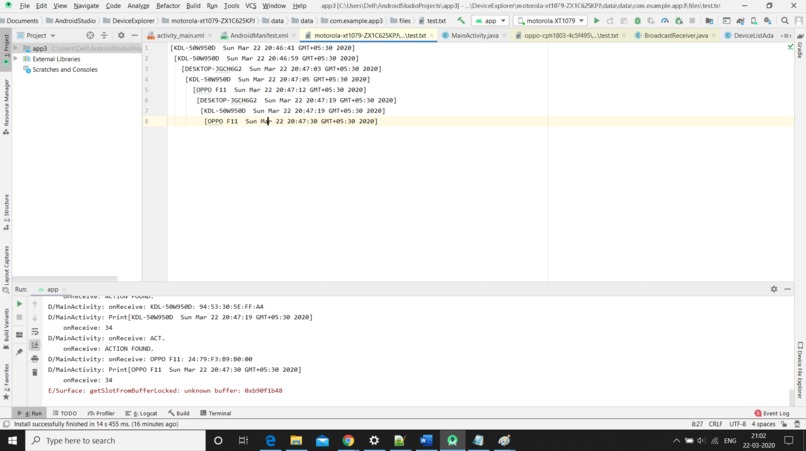Click the Search Everywhere magnifier icon
Screen dimensions: 806x451
[784, 21]
